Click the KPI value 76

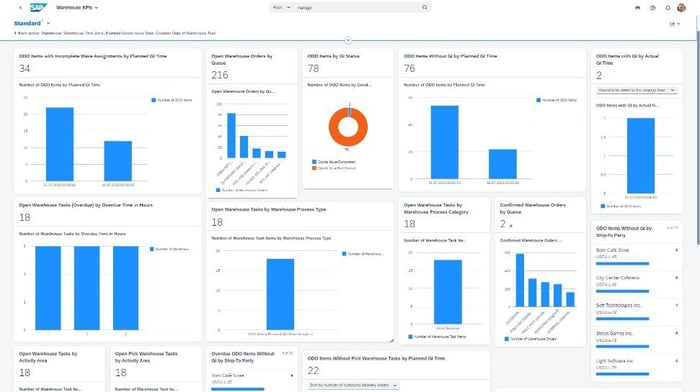click(409, 68)
